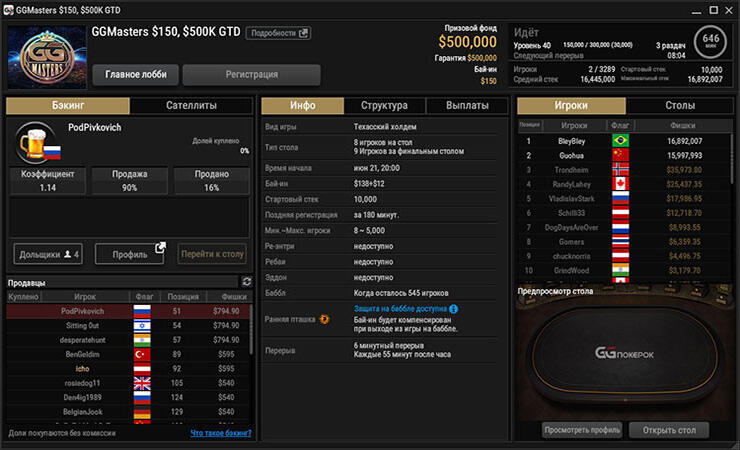Screen dimensions: 740x450
Task: Click the China flag next to Guohua
Action: point(624,156)
